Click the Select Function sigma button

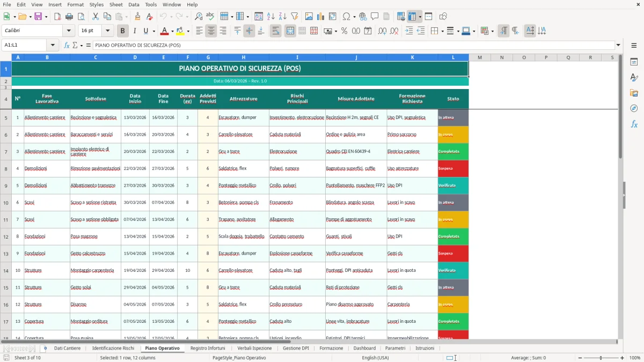[76, 45]
